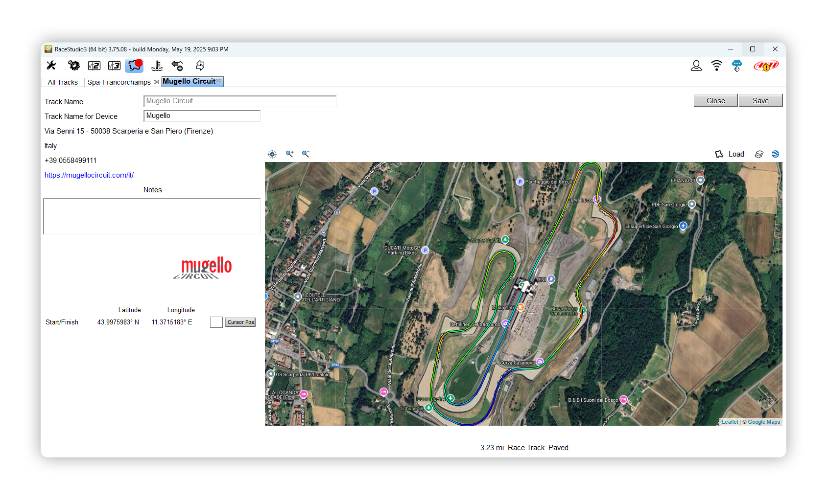Open the user account profile icon
Screen dimensions: 830x504
696,66
